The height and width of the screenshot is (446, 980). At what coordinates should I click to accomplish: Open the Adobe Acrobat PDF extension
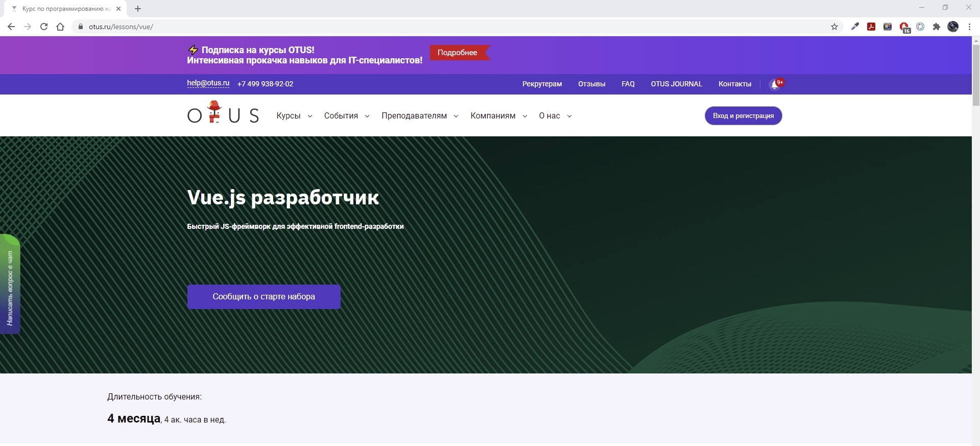[871, 27]
